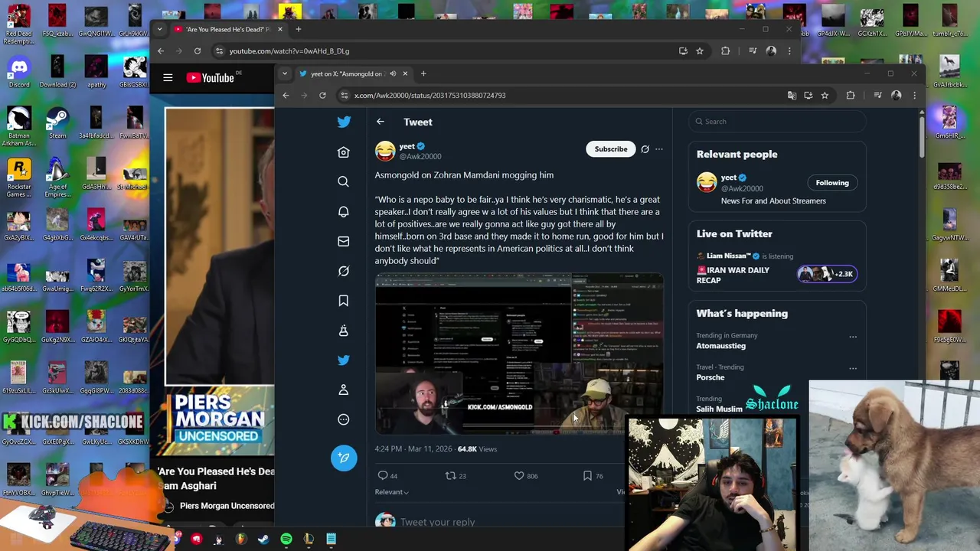This screenshot has width=980, height=551.
Task: Open options for Porsche trend
Action: pyautogui.click(x=853, y=368)
